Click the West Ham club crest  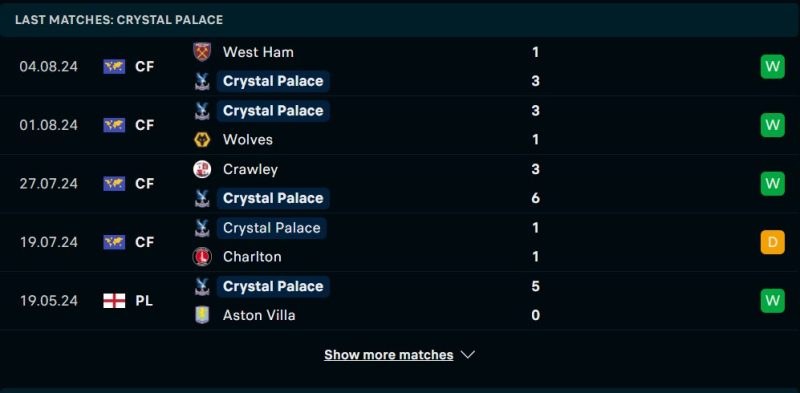(x=202, y=52)
